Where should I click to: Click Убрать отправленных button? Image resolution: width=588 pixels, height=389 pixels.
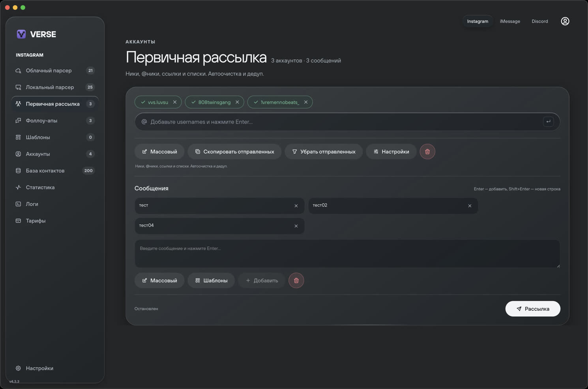[x=324, y=152]
